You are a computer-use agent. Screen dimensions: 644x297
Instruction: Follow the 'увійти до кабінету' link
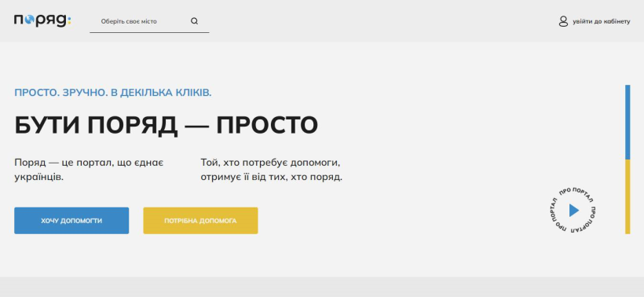(x=602, y=21)
